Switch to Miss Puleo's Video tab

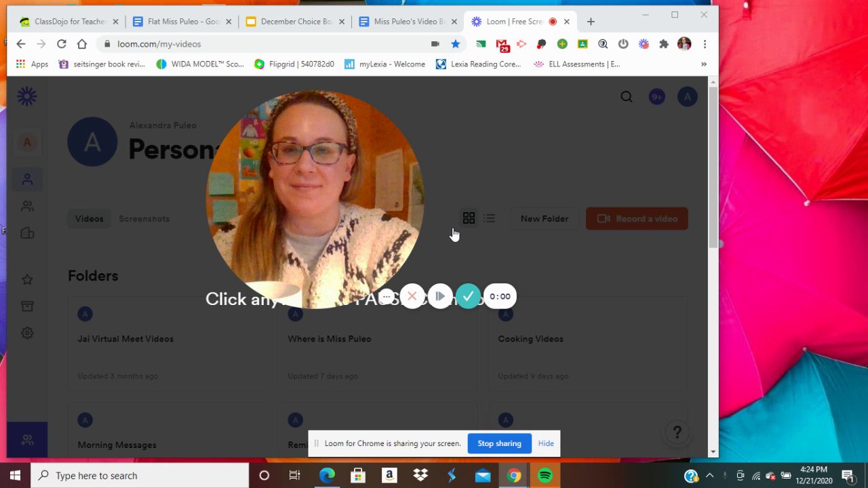point(408,22)
